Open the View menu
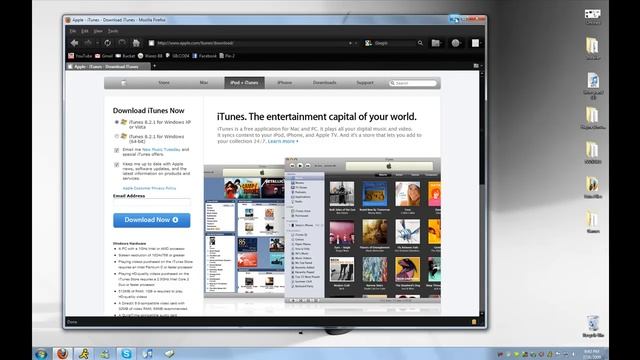Screen dimensions: 640x360 click(98, 31)
